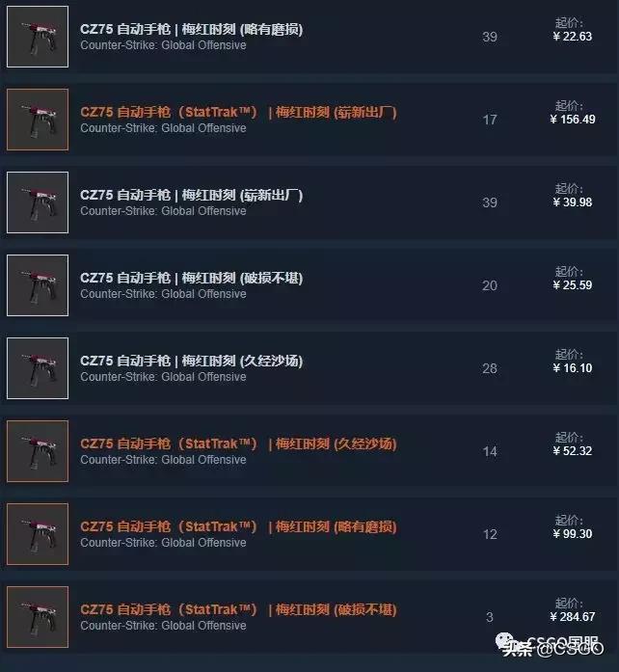The height and width of the screenshot is (672, 619).
Task: Open StatTrak 梅红时刻 (破损不堪) listing title
Action: tap(238, 610)
